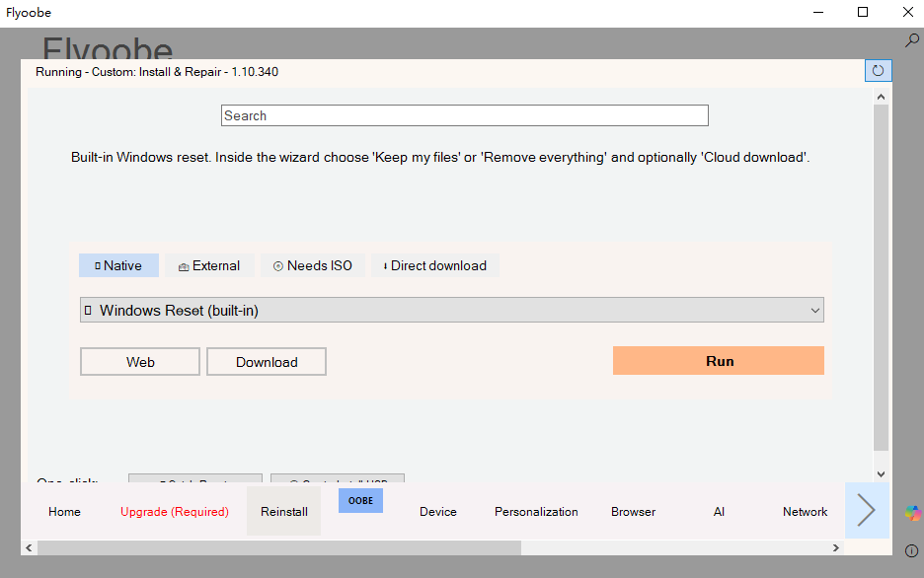Expand the Windows Reset (built-in) dropdown
This screenshot has width=924, height=578.
(451, 310)
